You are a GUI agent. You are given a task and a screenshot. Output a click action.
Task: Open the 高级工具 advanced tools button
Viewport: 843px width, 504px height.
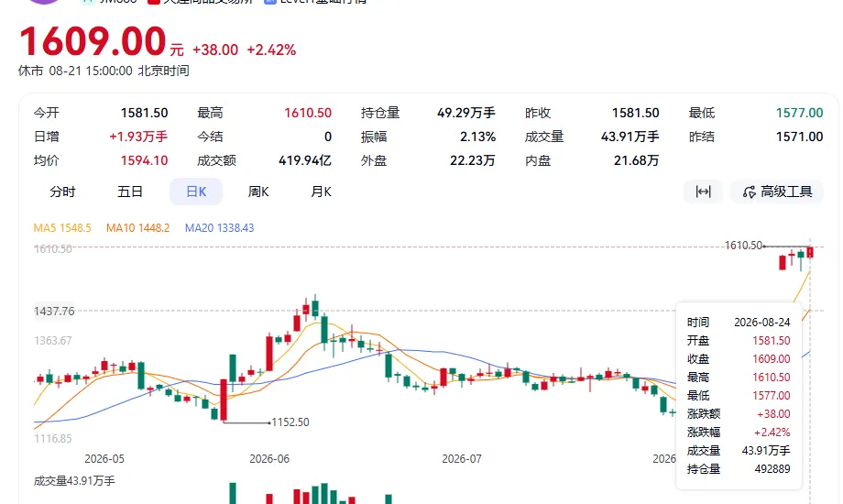pyautogui.click(x=777, y=192)
